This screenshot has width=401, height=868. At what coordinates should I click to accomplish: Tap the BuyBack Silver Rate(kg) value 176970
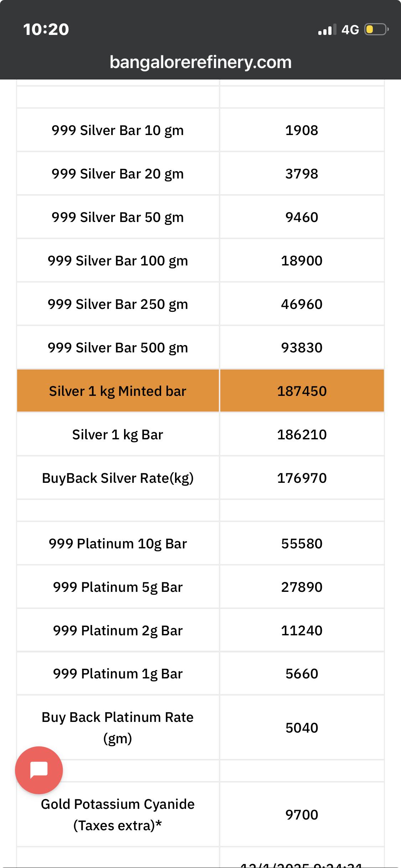click(x=302, y=478)
